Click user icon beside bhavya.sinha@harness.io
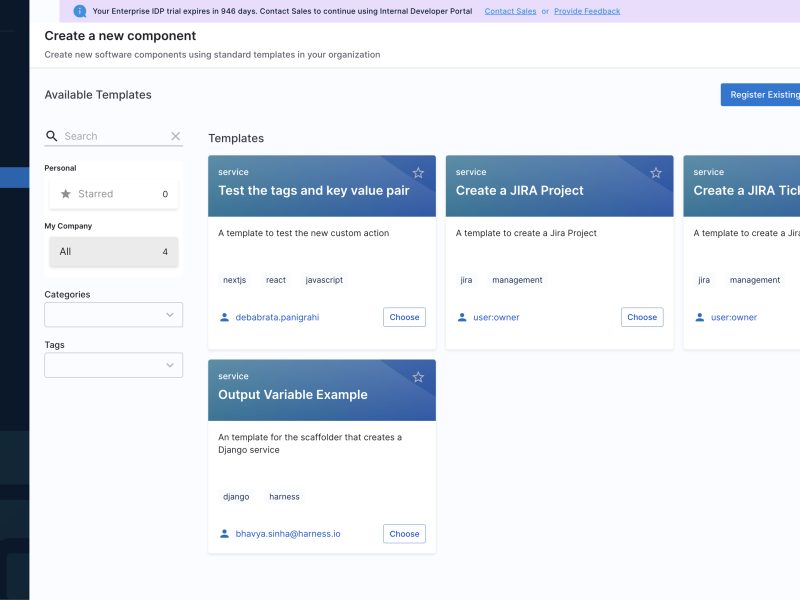Viewport: 800px width, 600px height. 224,534
